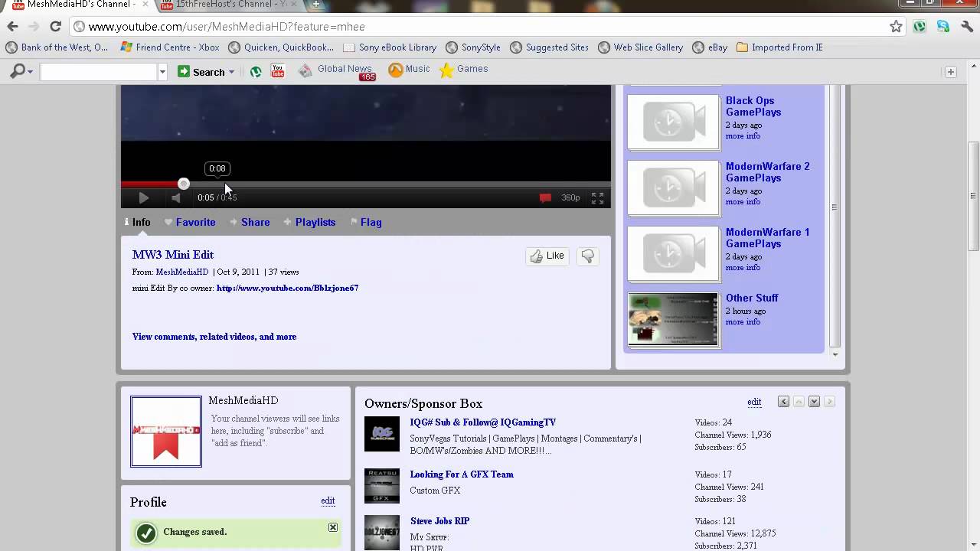Viewport: 980px width, 551px height.
Task: Open the toolbar search box dropdown arrow
Action: point(162,72)
